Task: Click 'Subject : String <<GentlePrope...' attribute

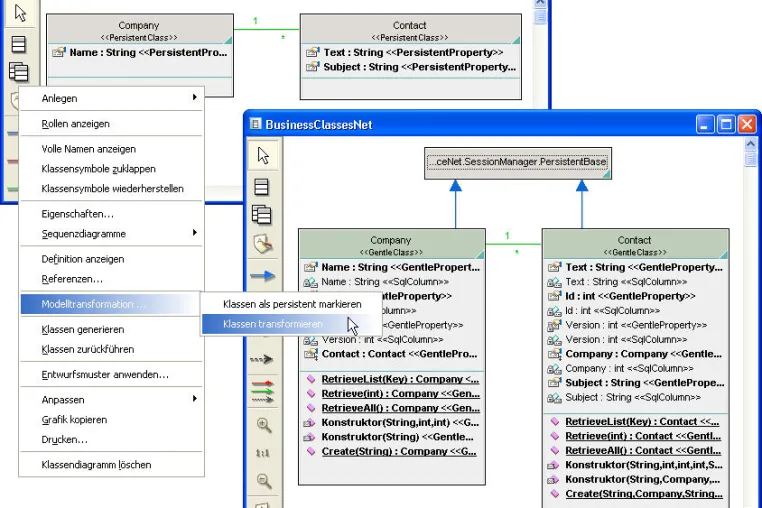Action: tap(645, 383)
